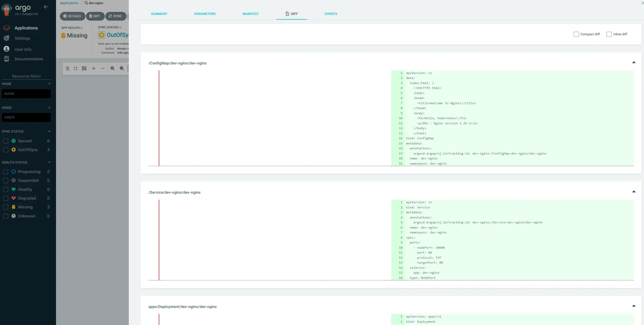Click the zoom out magnifier icon

pyautogui.click(x=122, y=68)
